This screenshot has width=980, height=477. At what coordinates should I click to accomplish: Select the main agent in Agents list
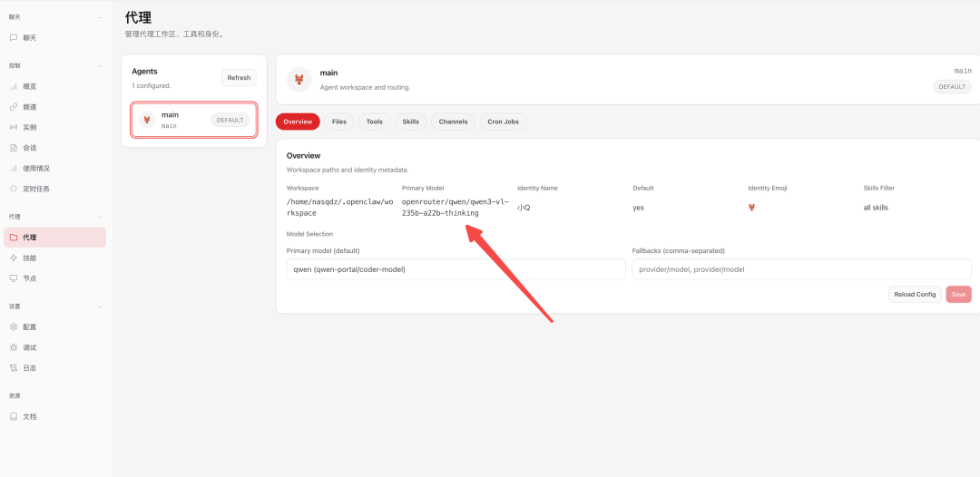(193, 120)
